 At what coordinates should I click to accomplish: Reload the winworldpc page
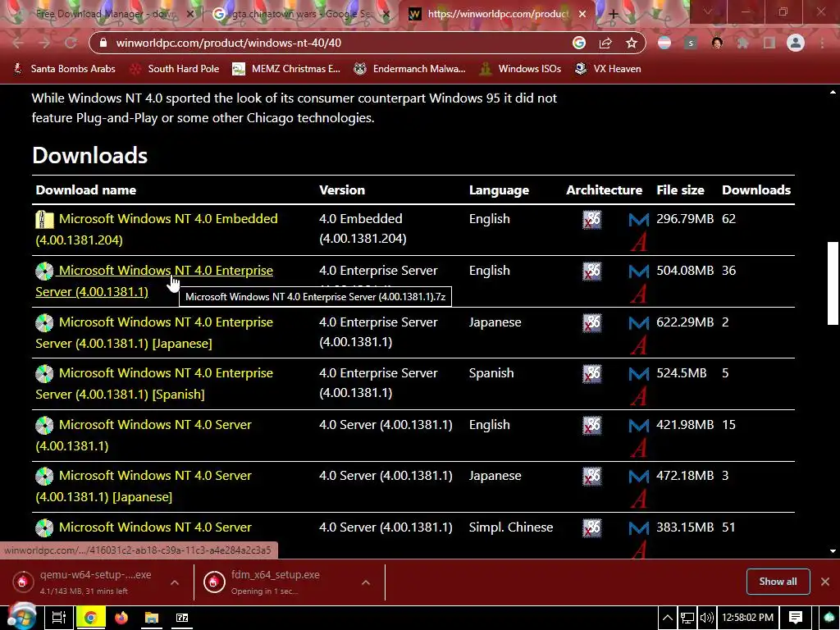(71, 43)
